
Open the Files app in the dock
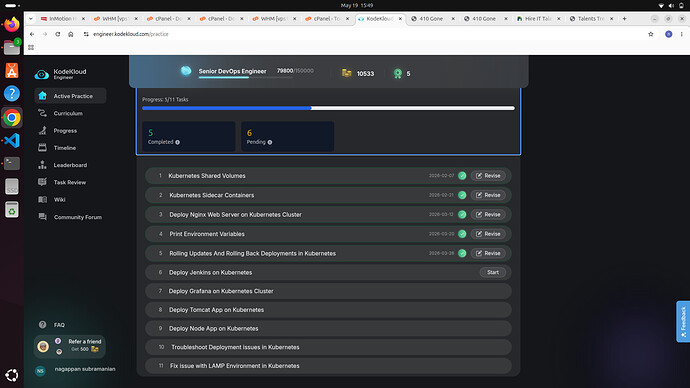(12, 47)
